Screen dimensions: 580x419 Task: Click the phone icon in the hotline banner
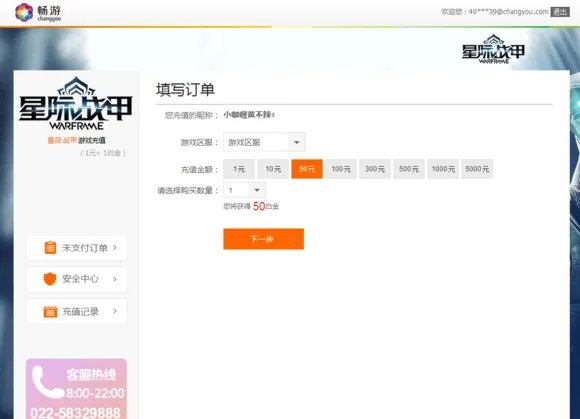pos(47,382)
